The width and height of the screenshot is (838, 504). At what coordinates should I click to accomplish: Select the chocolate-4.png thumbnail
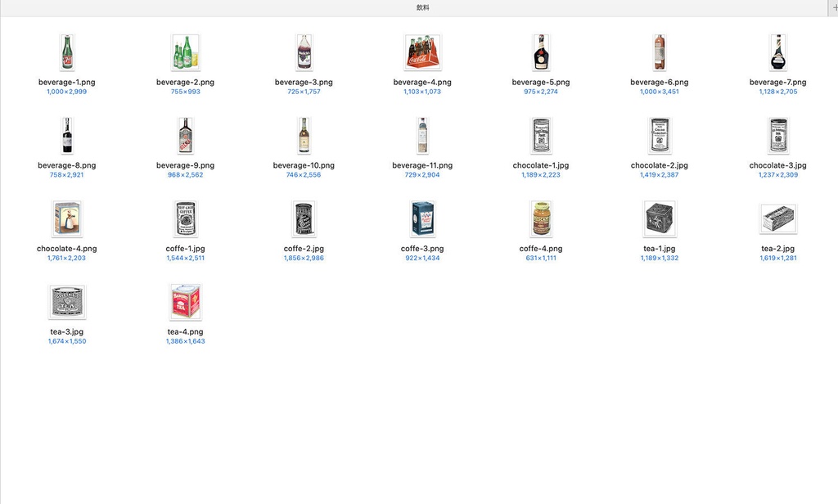(67, 218)
